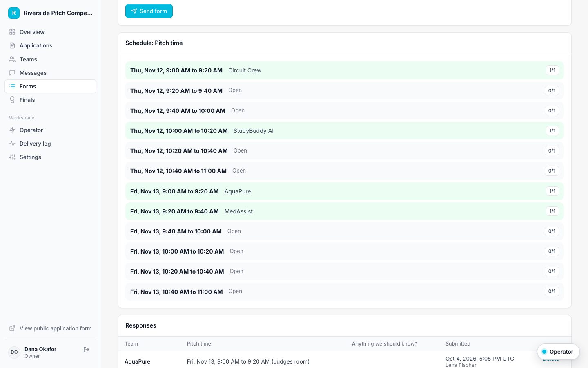This screenshot has width=588, height=368.
Task: Click AquaPure in the Responses table
Action: (137, 361)
